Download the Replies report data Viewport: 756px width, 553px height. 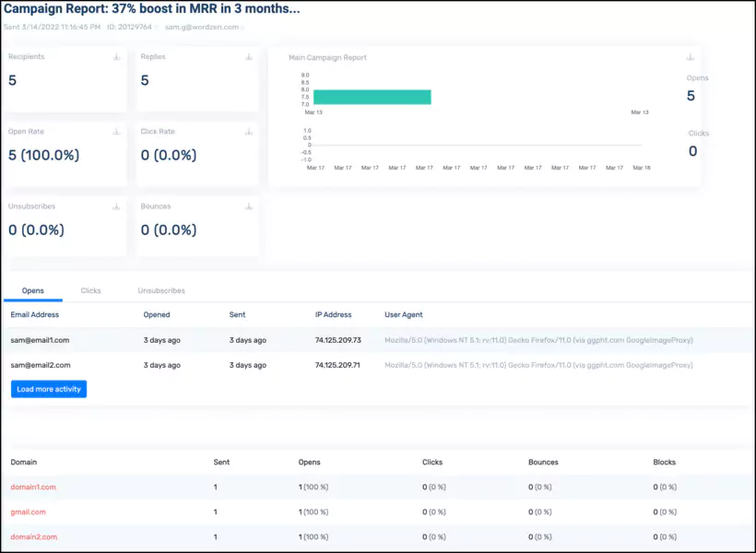coord(247,55)
